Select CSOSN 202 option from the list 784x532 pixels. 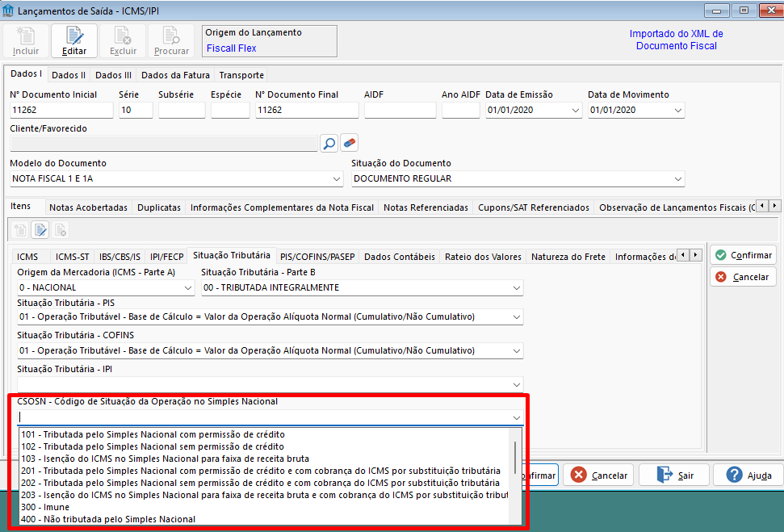[264, 483]
